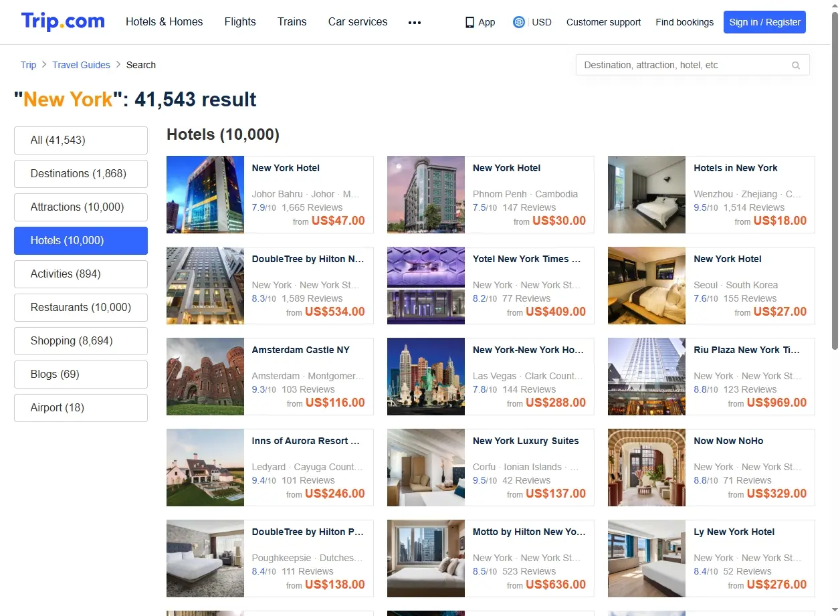The width and height of the screenshot is (840, 616).
Task: Open DoubleTree by Hilton Poughkeepsie thumbnail
Action: click(x=205, y=558)
